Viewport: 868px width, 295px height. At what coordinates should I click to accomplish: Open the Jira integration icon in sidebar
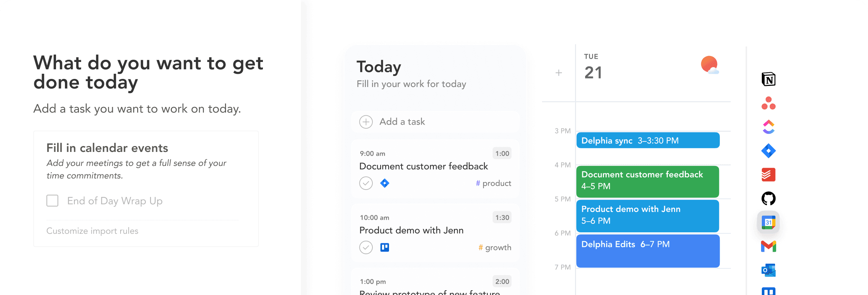[x=768, y=151]
